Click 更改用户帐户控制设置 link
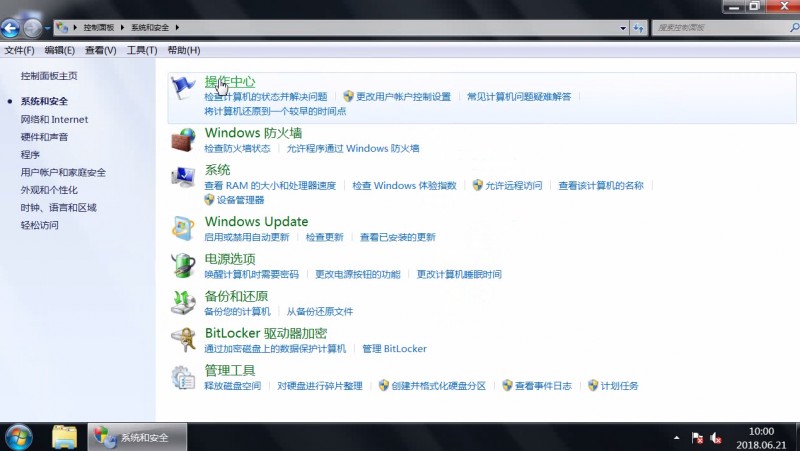Screen dimensions: 800x451 tap(403, 96)
